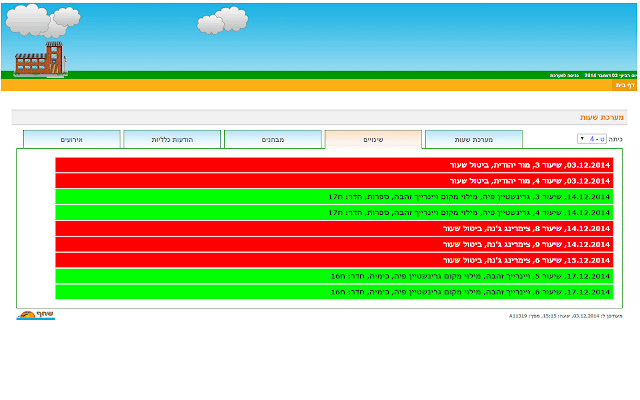This screenshot has height=400, width=640.
Task: Select the שינויים tab
Action: click(x=373, y=140)
